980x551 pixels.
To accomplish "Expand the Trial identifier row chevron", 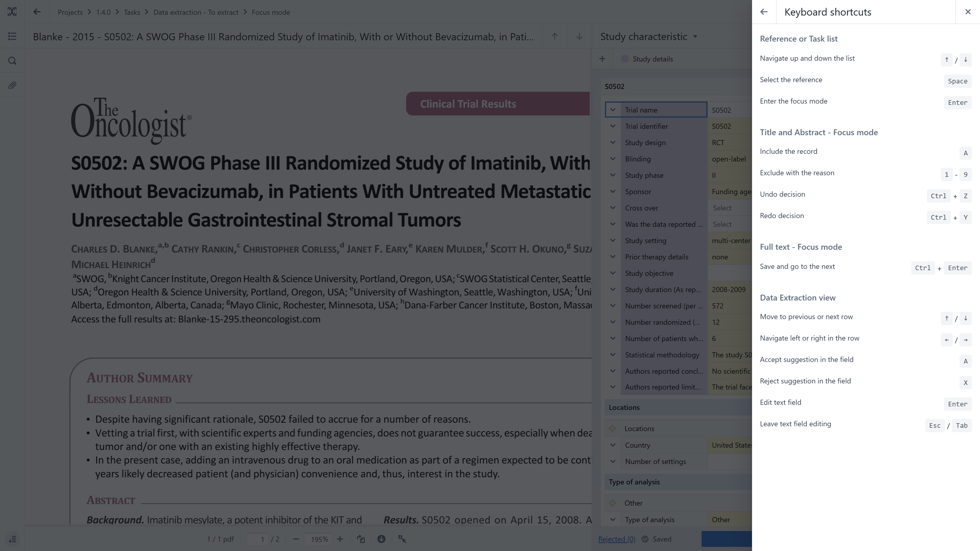I will (612, 126).
